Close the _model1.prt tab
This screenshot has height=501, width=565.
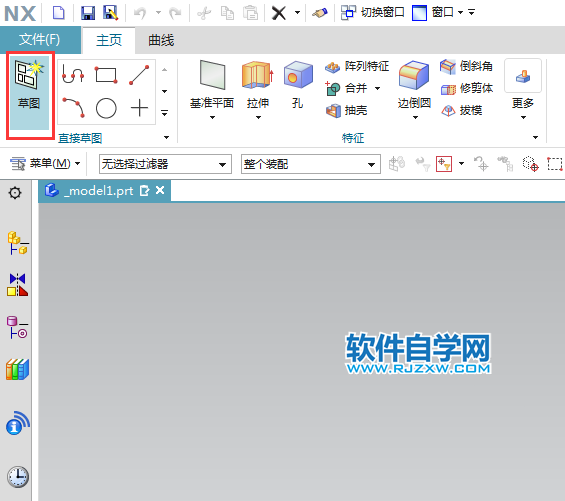[x=160, y=190]
